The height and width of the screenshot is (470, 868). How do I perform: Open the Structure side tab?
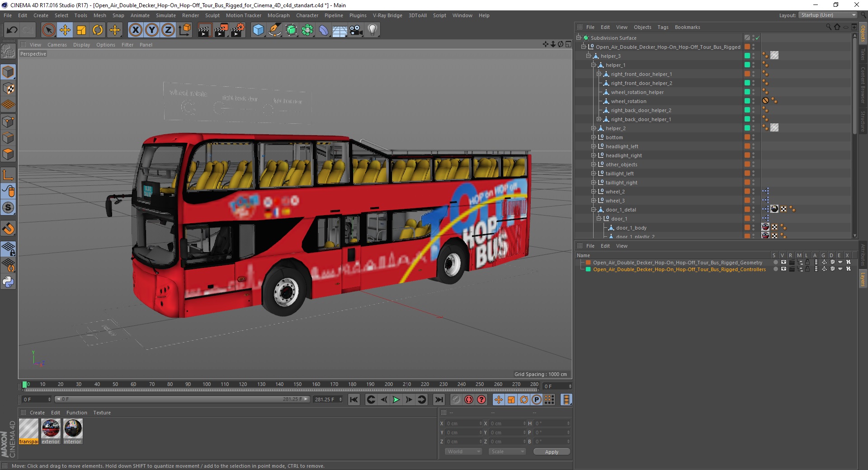(863, 121)
